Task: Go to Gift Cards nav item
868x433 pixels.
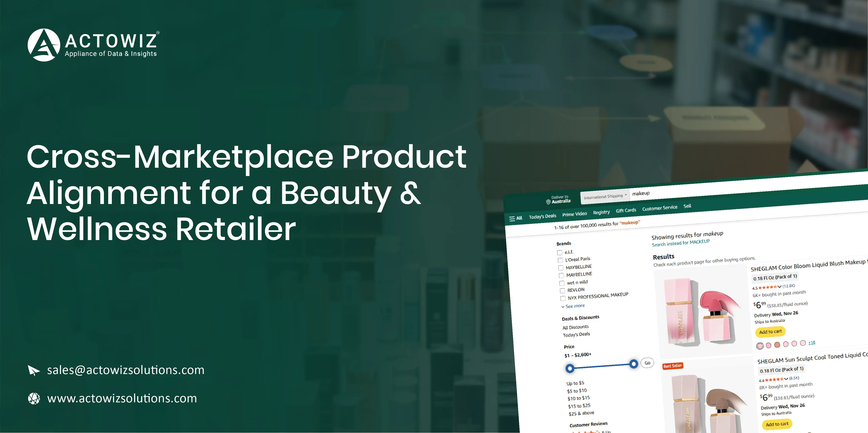Action: tap(626, 210)
